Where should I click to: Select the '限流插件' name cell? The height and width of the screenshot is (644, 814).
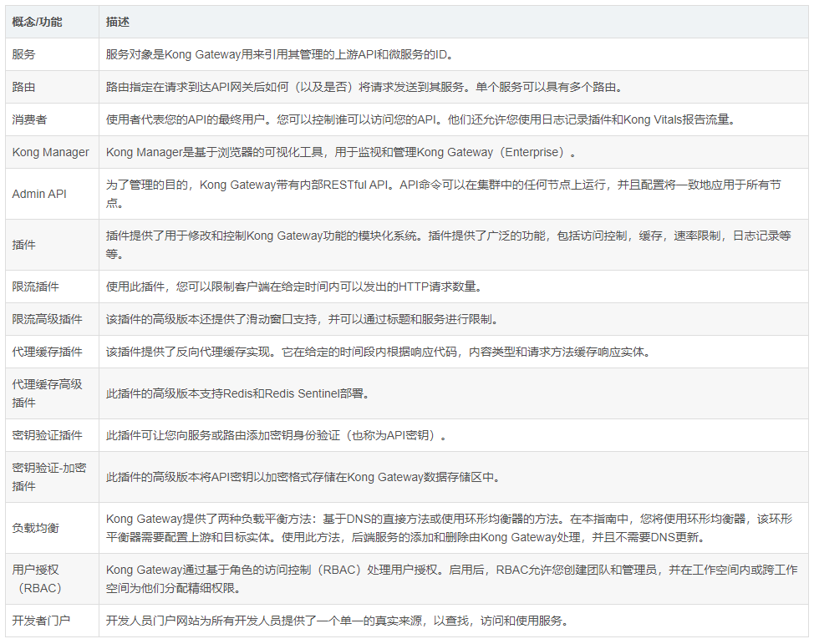point(52,287)
